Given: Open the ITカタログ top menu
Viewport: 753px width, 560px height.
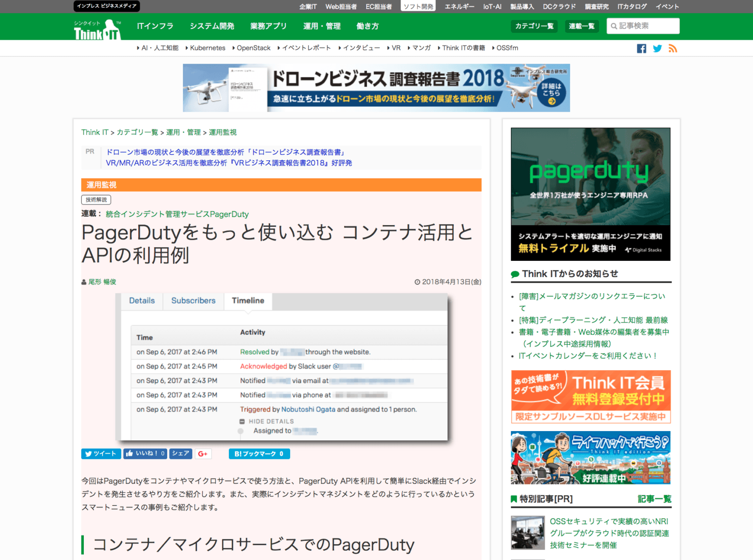Looking at the screenshot, I should click(x=632, y=6).
